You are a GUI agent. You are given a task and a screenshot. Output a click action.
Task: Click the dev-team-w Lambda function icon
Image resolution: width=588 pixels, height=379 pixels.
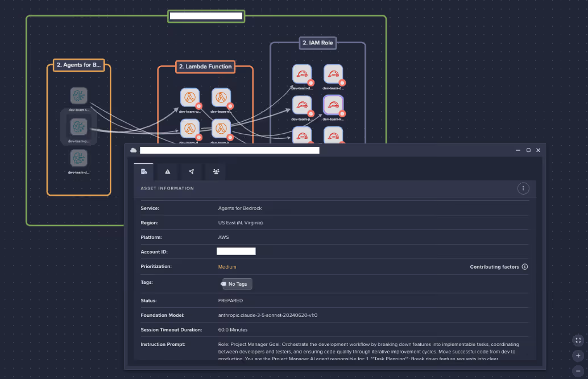coord(191,97)
